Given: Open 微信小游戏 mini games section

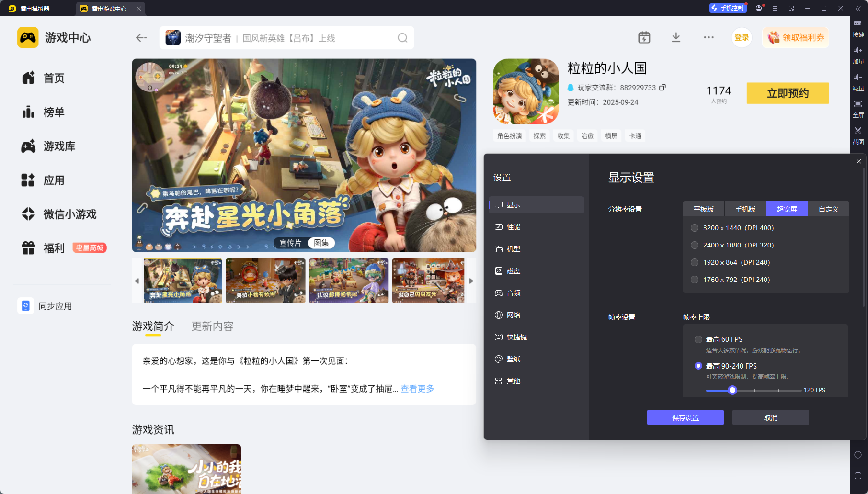Looking at the screenshot, I should click(59, 214).
